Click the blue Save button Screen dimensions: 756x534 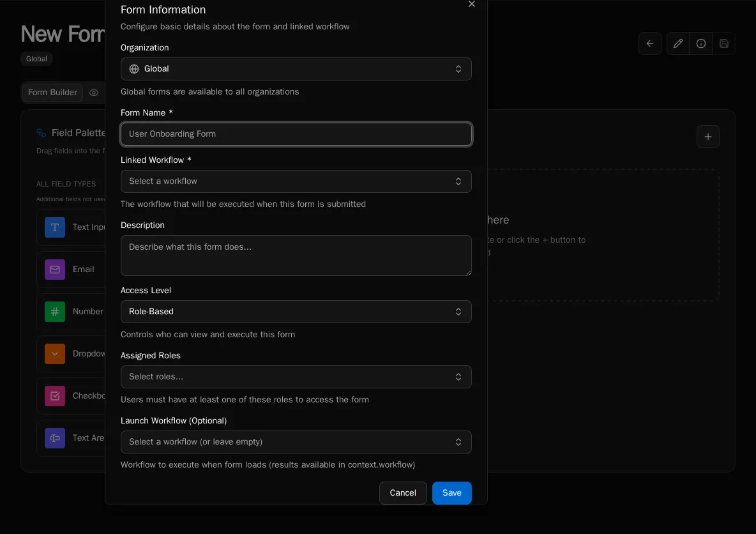(452, 493)
